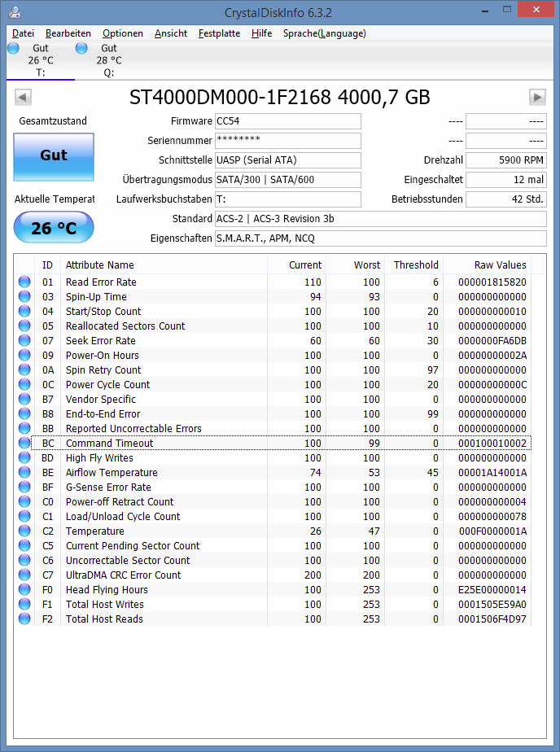Select the status orb for End-to-End Error
560x752 pixels.
24,414
